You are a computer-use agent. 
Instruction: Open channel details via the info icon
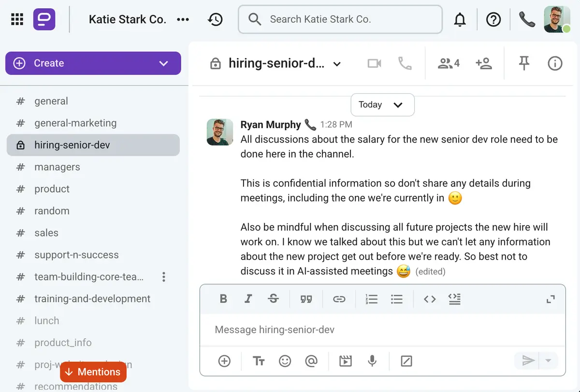pyautogui.click(x=555, y=63)
